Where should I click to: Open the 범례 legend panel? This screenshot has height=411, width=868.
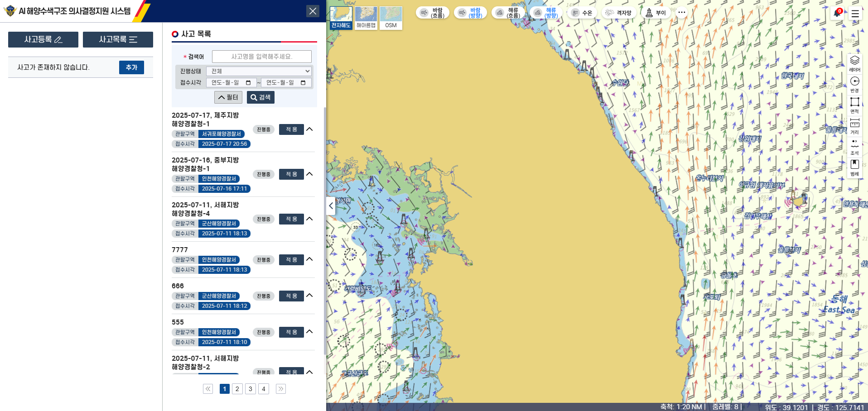click(x=854, y=167)
